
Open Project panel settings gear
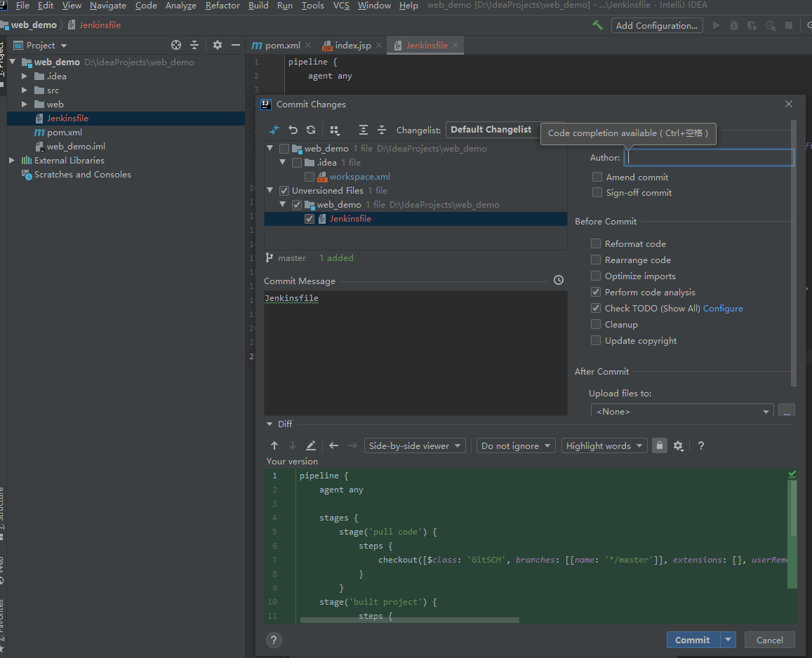point(218,45)
